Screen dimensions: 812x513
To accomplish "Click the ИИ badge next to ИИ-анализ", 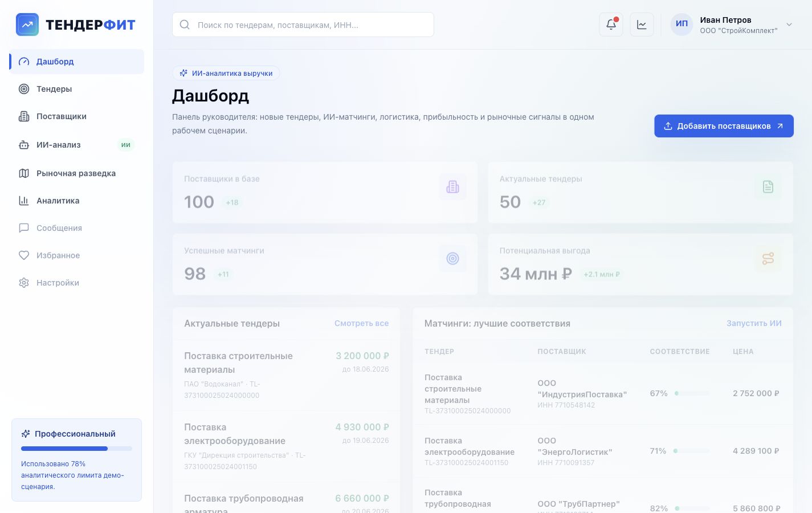I will tap(126, 145).
